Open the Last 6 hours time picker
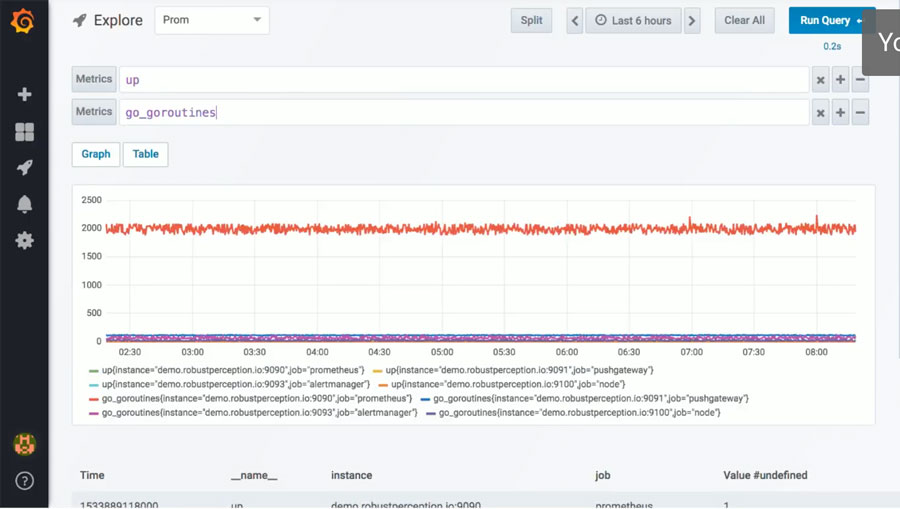 (634, 21)
